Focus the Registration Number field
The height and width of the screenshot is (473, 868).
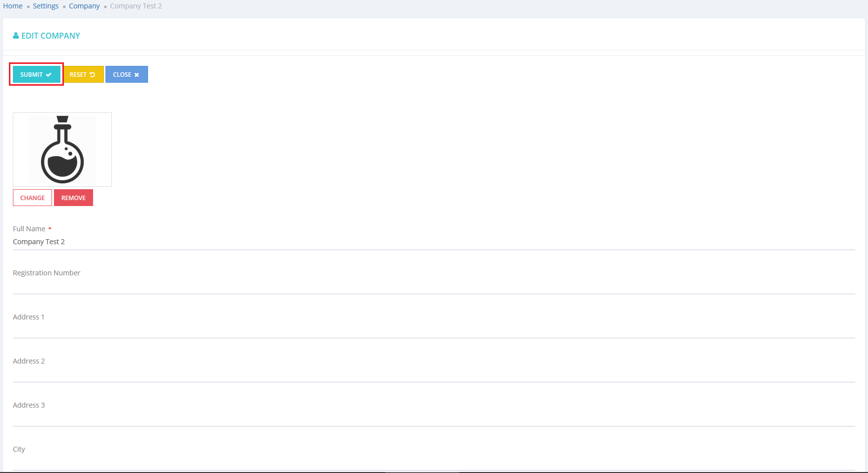click(x=434, y=286)
